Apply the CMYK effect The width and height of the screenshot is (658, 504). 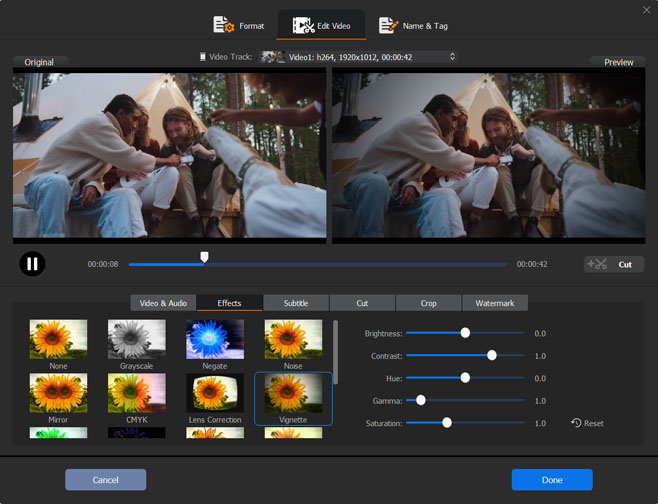(x=136, y=394)
